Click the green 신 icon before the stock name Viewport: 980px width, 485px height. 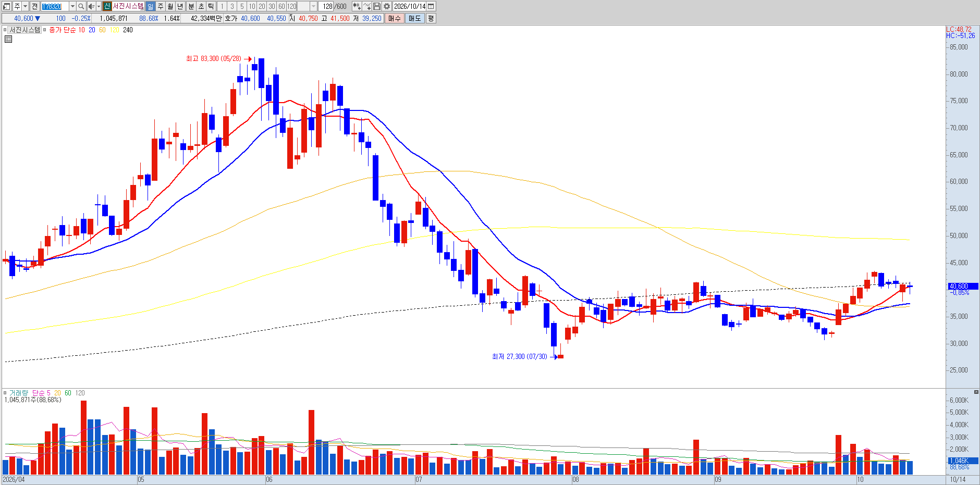[107, 6]
